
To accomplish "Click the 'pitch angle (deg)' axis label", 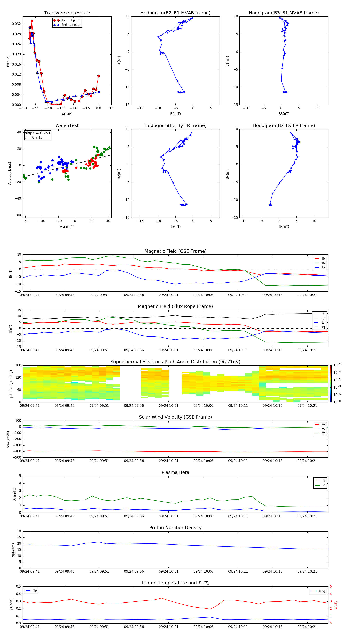I will (11, 384).
